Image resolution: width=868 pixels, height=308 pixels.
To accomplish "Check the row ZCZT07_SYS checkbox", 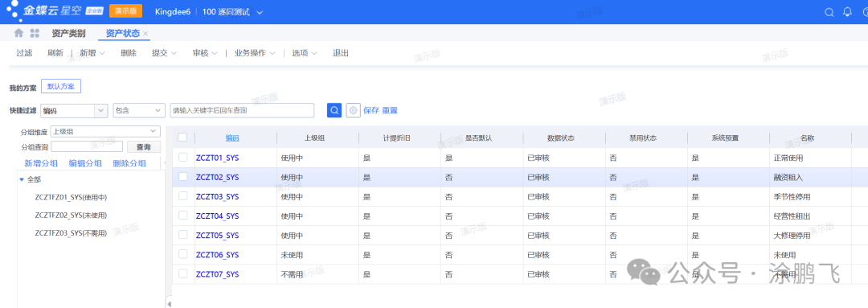I will (x=182, y=274).
